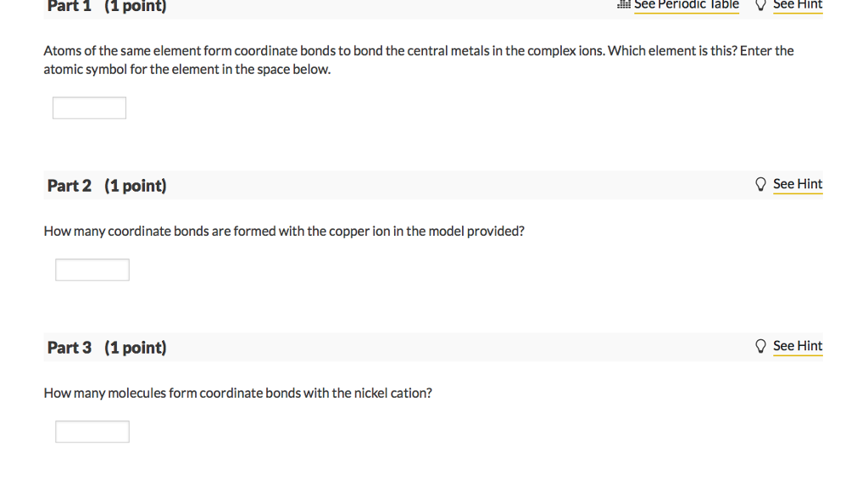Open See Hint for Part 2
Image resolution: width=868 pixels, height=485 pixels.
click(x=798, y=184)
